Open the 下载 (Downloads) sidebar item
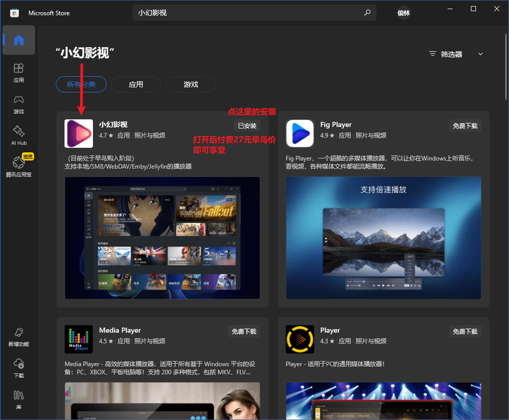Image resolution: width=509 pixels, height=420 pixels. pos(19,368)
